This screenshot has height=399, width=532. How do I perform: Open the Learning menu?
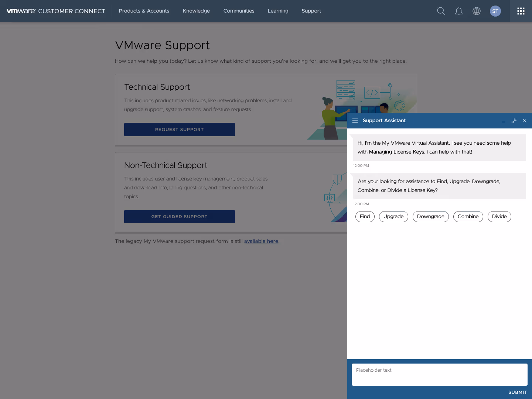tap(278, 11)
